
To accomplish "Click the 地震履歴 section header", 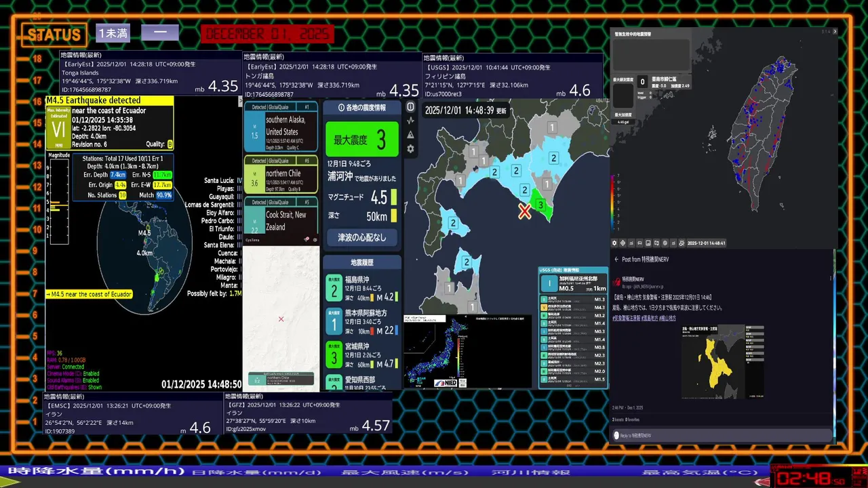I will [362, 262].
